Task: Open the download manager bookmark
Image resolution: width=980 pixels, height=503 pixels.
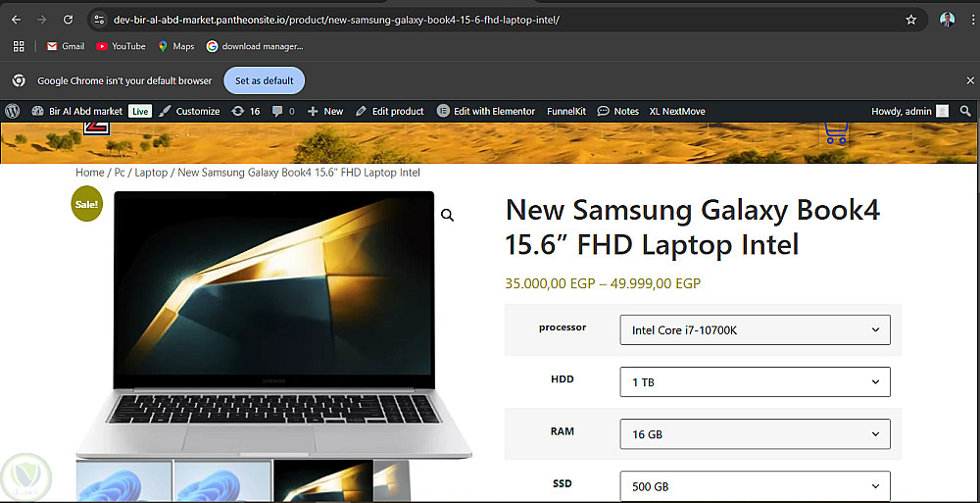Action: coord(255,46)
